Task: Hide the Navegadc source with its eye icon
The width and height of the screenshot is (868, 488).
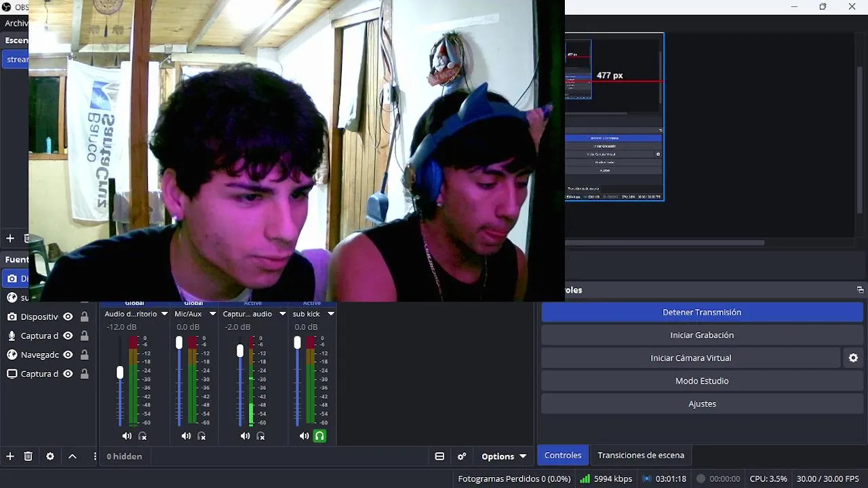Action: coord(68,354)
